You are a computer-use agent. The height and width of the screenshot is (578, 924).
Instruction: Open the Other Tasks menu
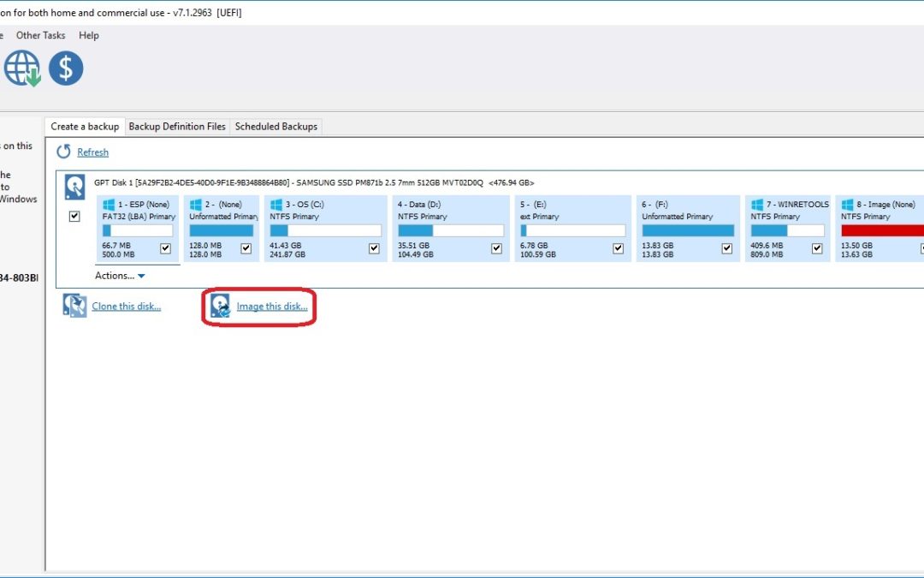point(40,35)
